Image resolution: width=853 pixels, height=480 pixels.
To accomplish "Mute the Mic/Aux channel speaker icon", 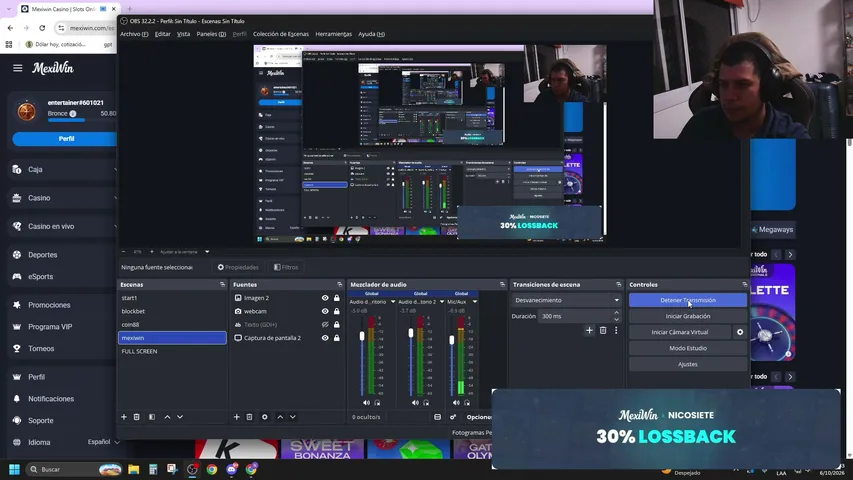I will 456,403.
